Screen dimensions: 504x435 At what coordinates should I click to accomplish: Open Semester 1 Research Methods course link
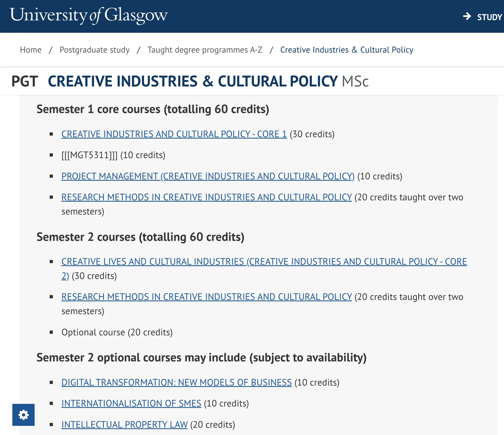(x=206, y=197)
